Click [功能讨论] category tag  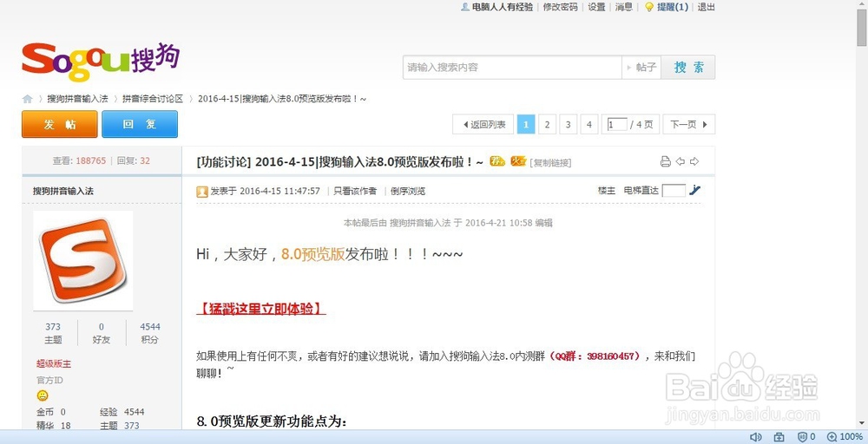(x=224, y=161)
